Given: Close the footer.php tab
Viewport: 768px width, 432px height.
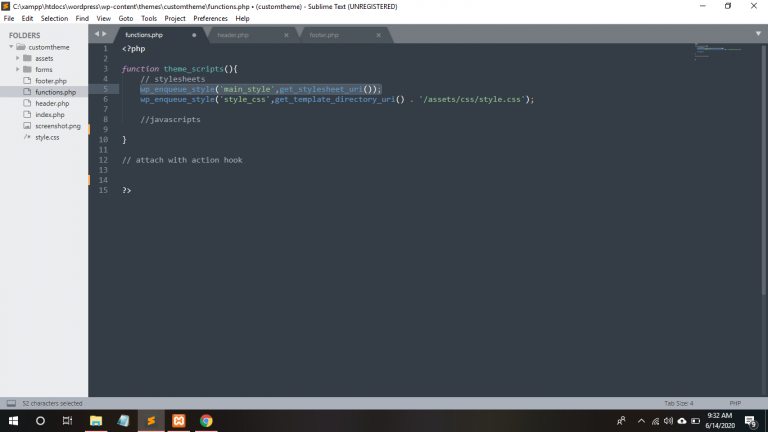Looking at the screenshot, I should click(378, 35).
